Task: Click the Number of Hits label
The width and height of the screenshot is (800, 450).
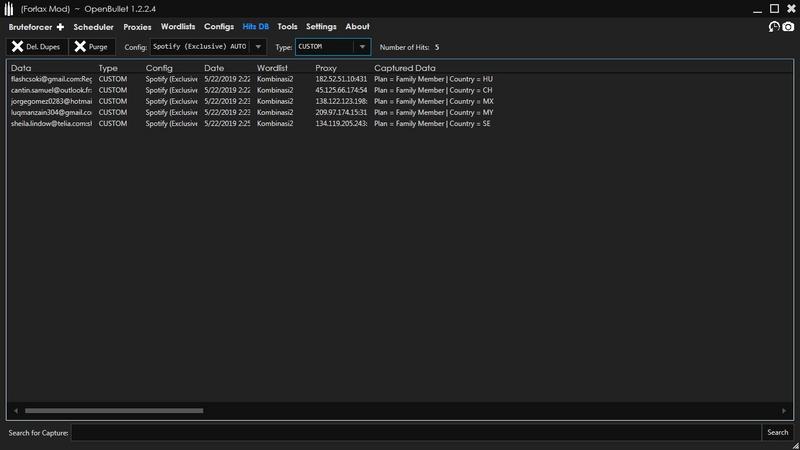Action: 404,47
